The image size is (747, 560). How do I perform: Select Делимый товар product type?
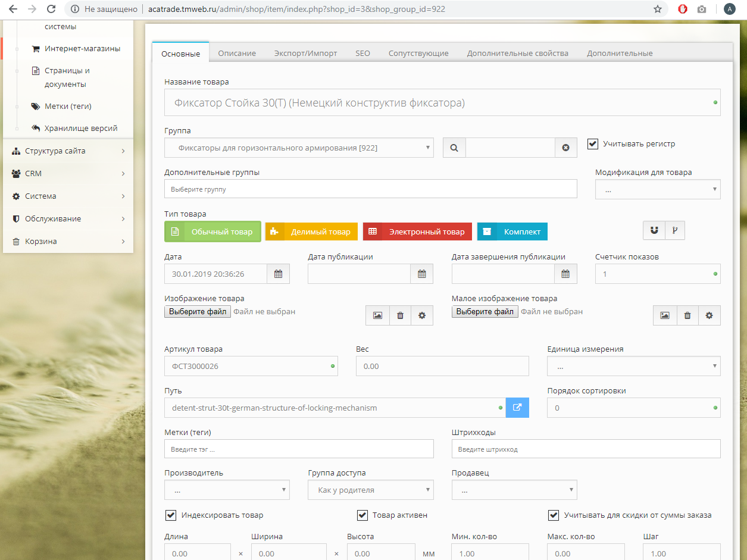coord(311,231)
